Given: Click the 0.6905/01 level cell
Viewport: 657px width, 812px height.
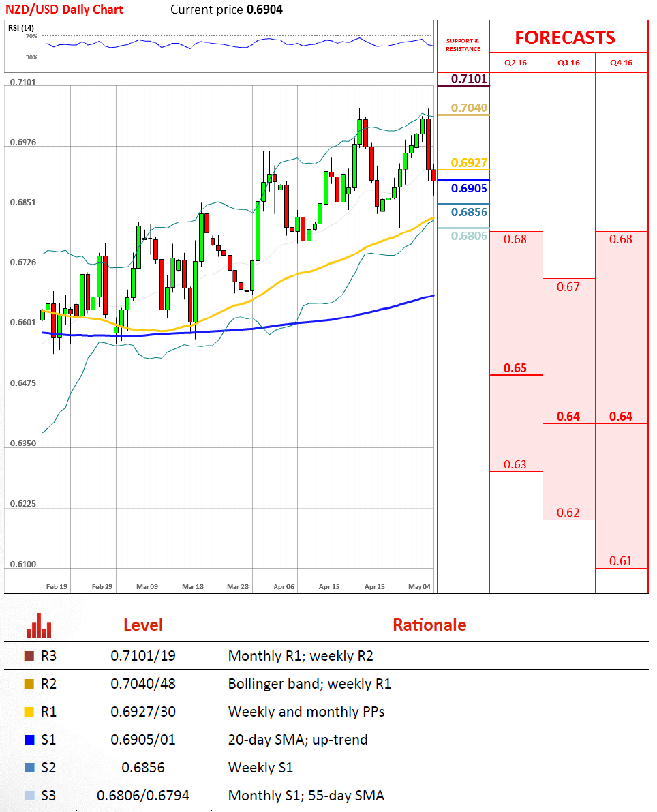Looking at the screenshot, I should (143, 740).
